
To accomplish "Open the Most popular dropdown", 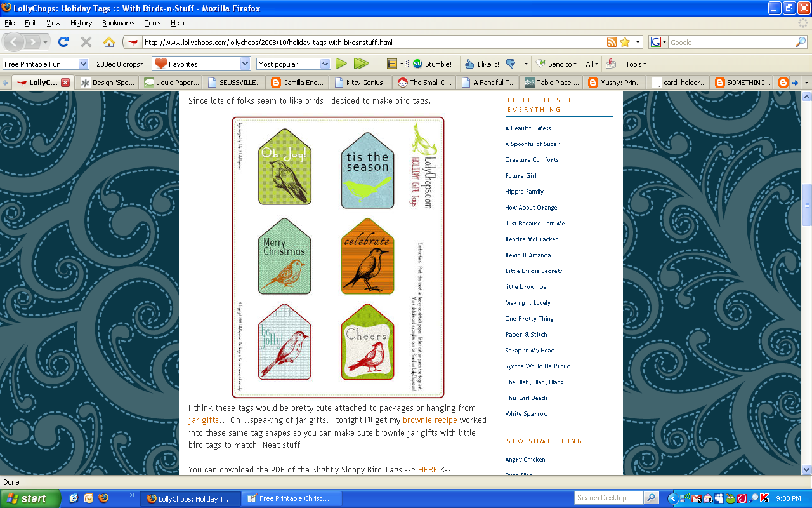I will click(325, 63).
